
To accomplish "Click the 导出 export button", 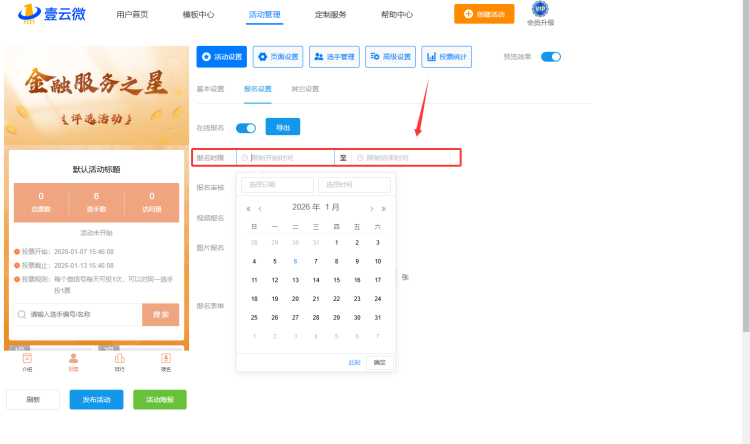I will pos(282,127).
